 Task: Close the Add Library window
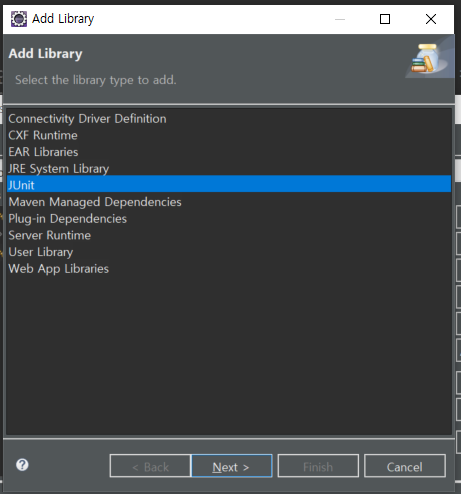431,19
